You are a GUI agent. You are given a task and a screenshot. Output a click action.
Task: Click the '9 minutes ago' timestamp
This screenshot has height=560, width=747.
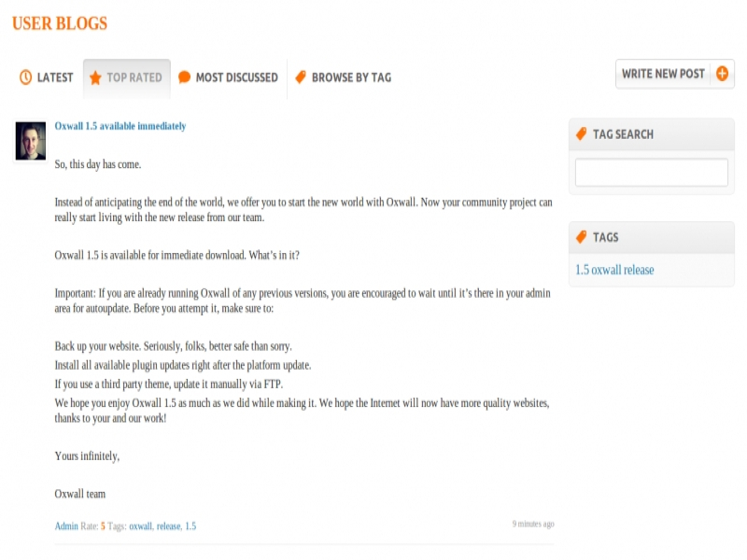point(533,524)
